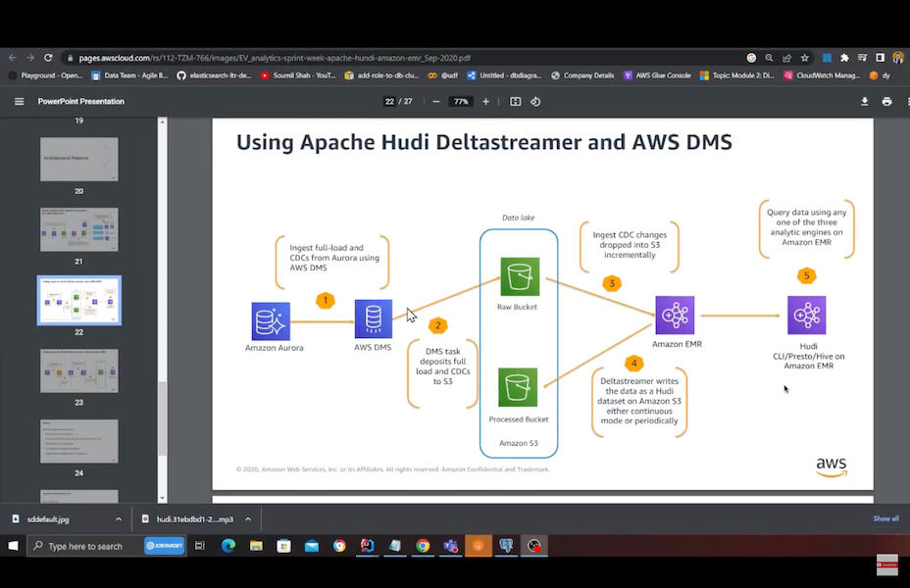Expand options for sddefault.jpg download
The image size is (910, 588).
tap(119, 518)
